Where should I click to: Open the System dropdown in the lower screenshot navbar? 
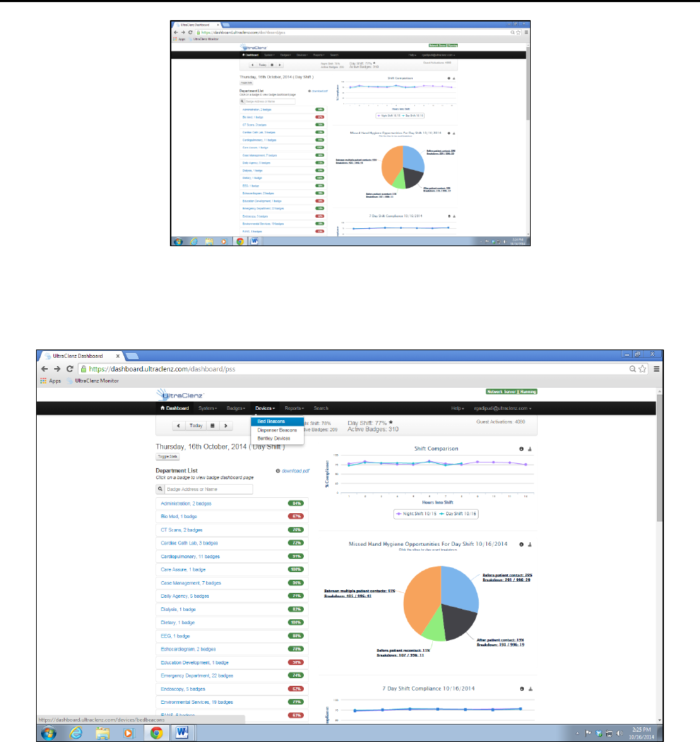207,408
